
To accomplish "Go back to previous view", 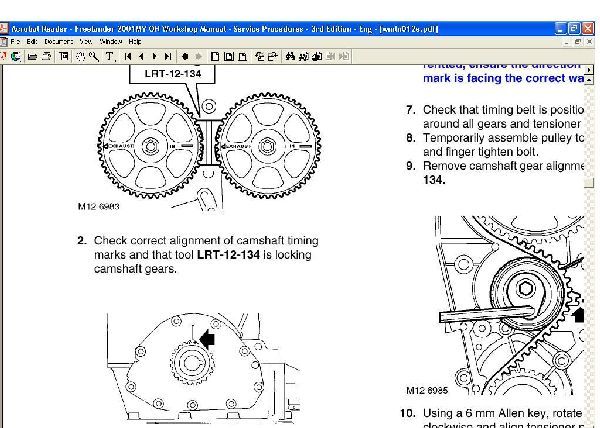I will coord(185,57).
